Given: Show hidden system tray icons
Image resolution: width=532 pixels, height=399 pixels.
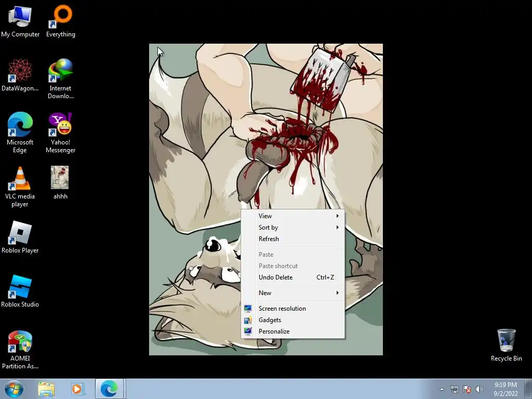Looking at the screenshot, I should click(442, 389).
